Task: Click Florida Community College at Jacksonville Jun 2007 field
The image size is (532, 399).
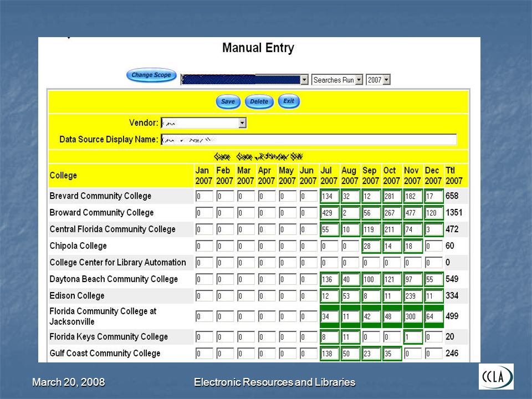Action: tap(309, 316)
